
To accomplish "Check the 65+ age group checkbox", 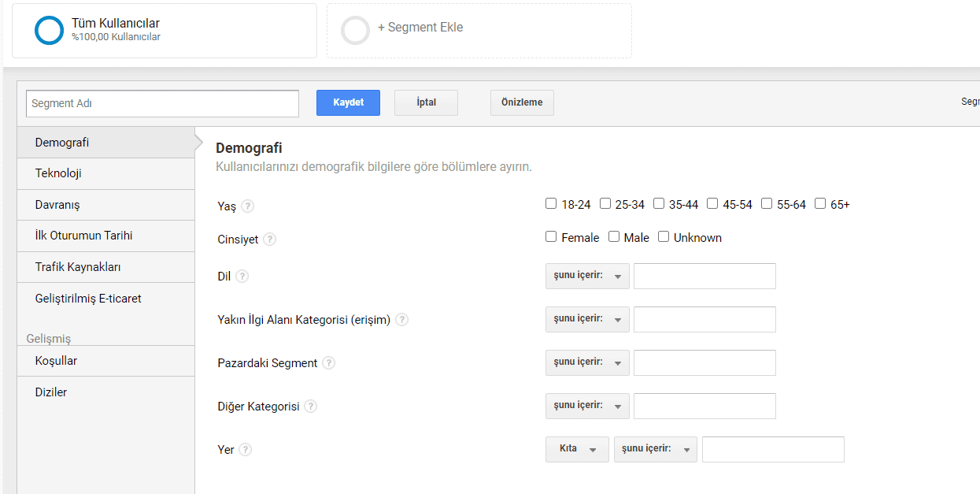I will tap(819, 203).
